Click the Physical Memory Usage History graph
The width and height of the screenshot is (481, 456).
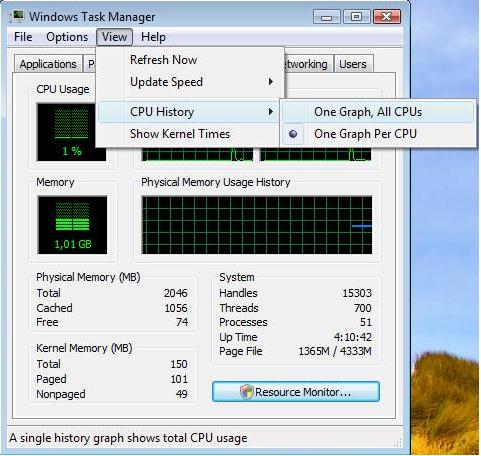(257, 225)
